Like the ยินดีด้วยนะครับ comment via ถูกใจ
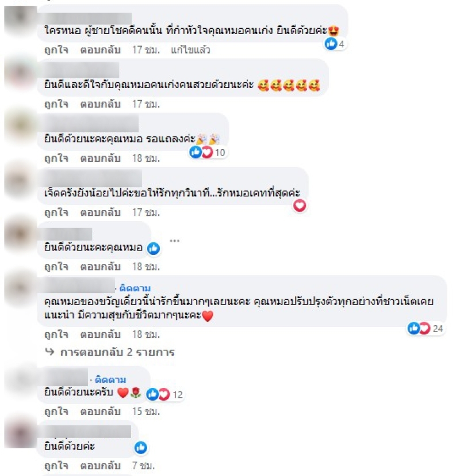The height and width of the screenshot is (476, 460). point(56,412)
